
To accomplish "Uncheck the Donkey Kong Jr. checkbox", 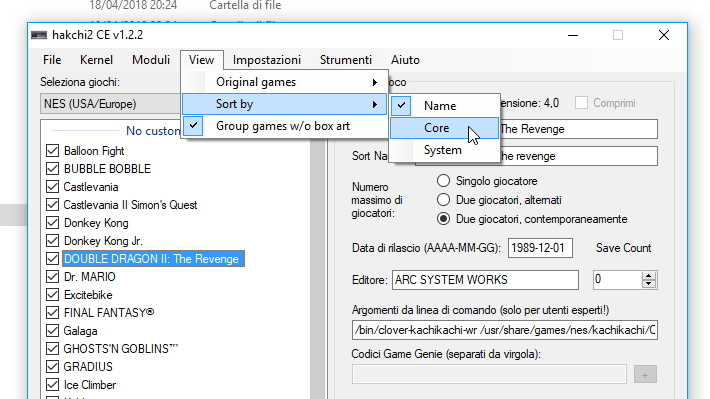I will pyautogui.click(x=53, y=240).
